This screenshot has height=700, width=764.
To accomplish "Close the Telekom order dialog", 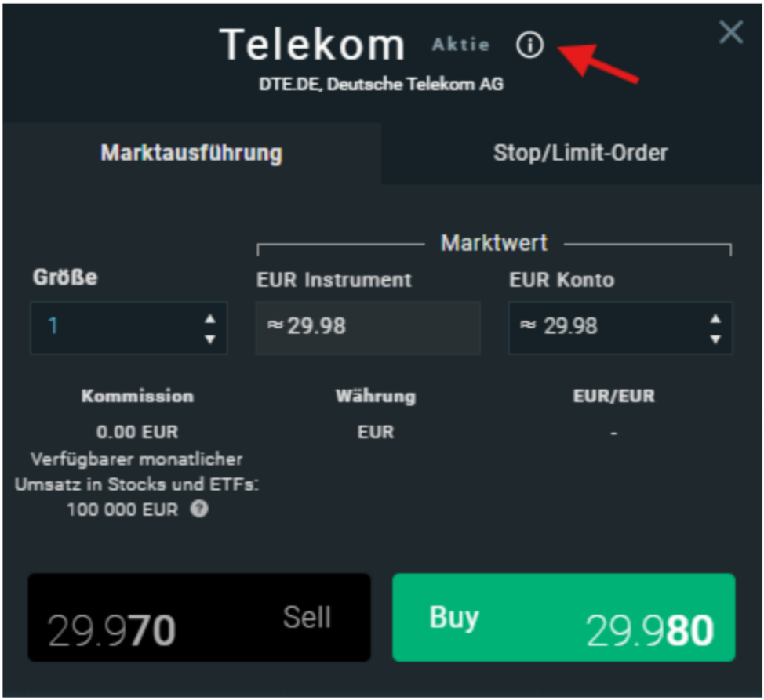I will tap(730, 32).
